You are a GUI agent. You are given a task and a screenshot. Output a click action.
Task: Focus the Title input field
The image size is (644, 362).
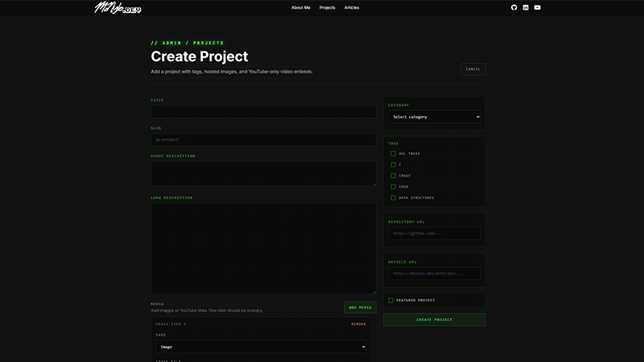pyautogui.click(x=263, y=112)
